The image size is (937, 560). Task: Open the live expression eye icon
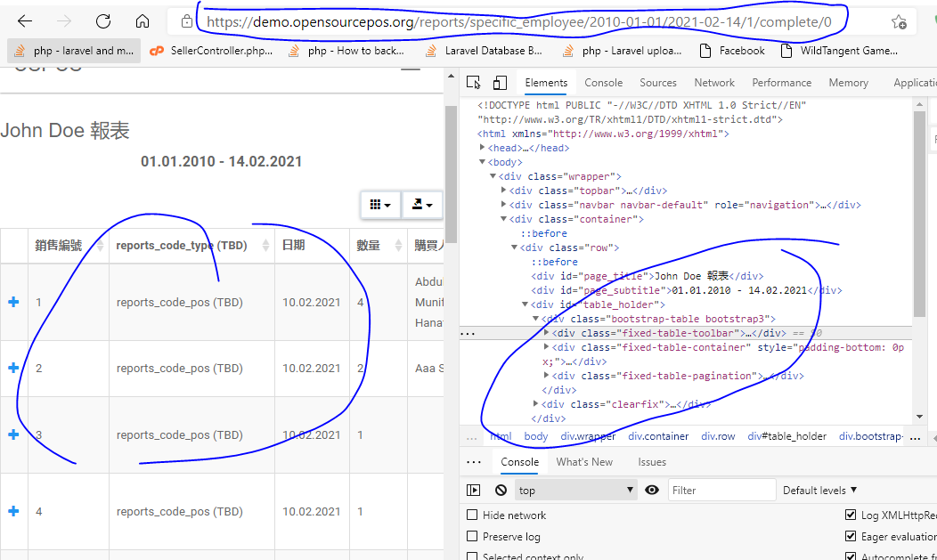653,490
